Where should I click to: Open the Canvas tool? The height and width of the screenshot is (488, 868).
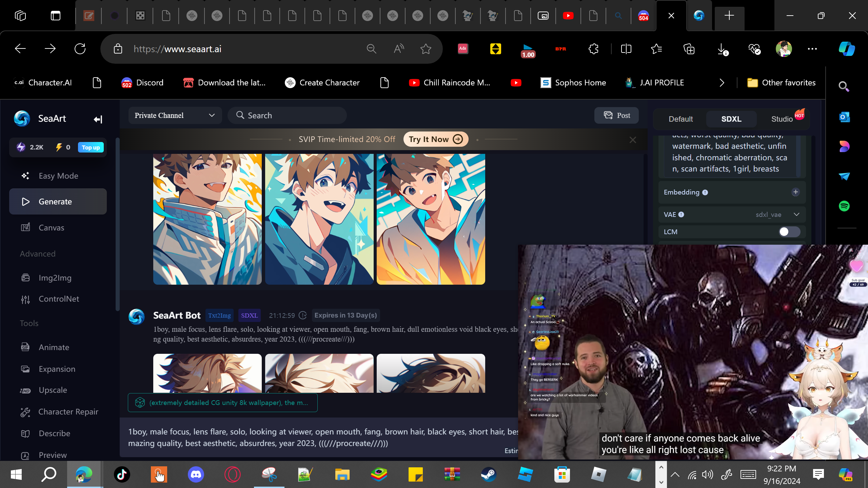(58, 228)
